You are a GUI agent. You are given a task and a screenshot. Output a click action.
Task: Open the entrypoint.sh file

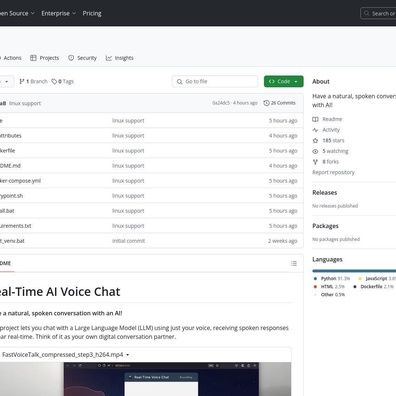click(x=11, y=196)
